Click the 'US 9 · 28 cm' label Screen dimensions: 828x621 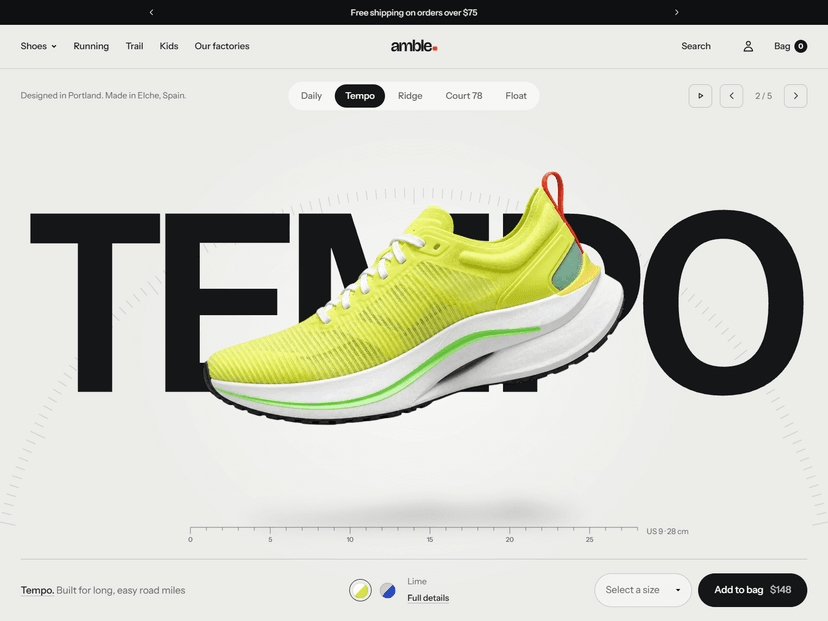click(x=667, y=531)
